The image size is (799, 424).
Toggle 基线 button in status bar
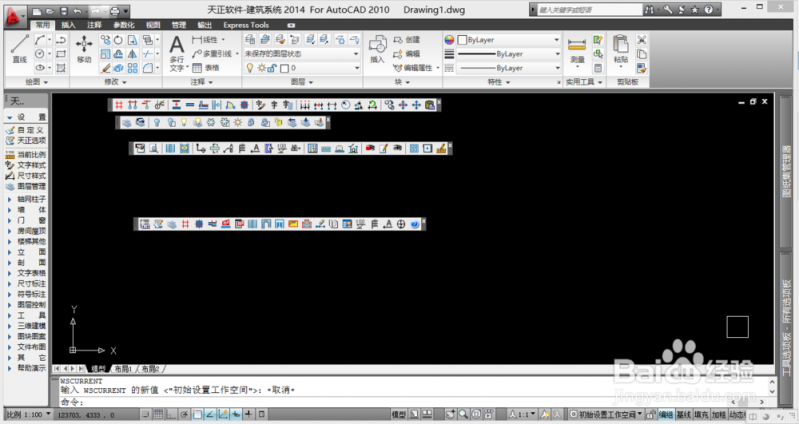tap(683, 415)
